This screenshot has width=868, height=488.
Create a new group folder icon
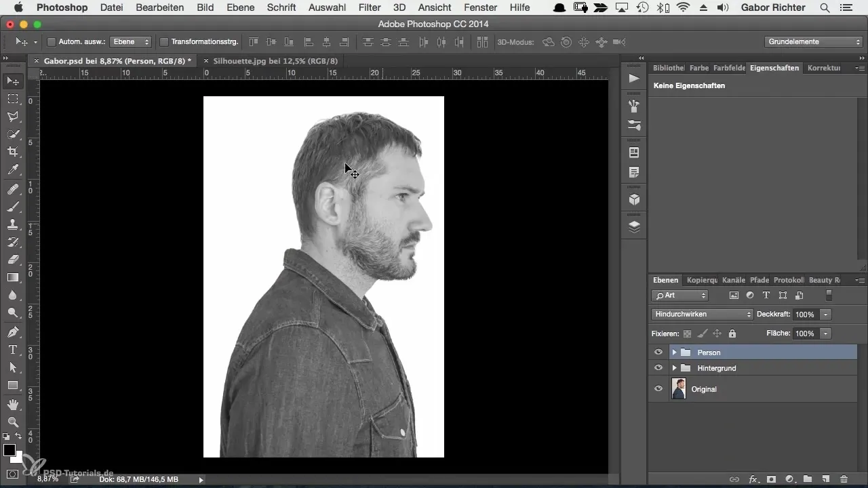(808, 479)
